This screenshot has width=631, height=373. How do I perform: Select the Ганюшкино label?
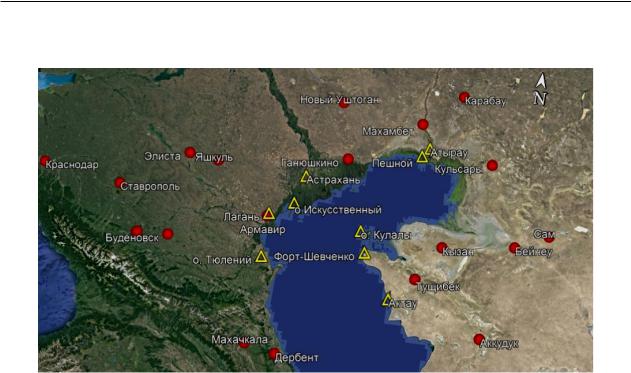[x=310, y=163]
